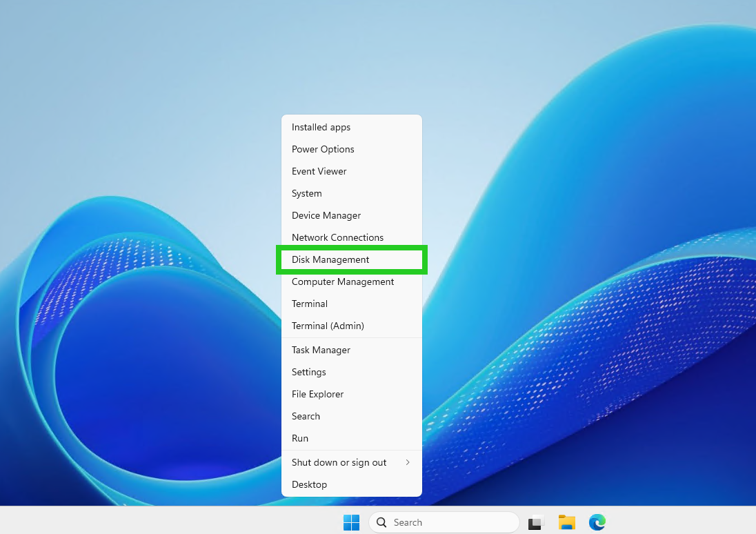Open Device Manager
Screen dimensions: 756x534
click(x=326, y=215)
